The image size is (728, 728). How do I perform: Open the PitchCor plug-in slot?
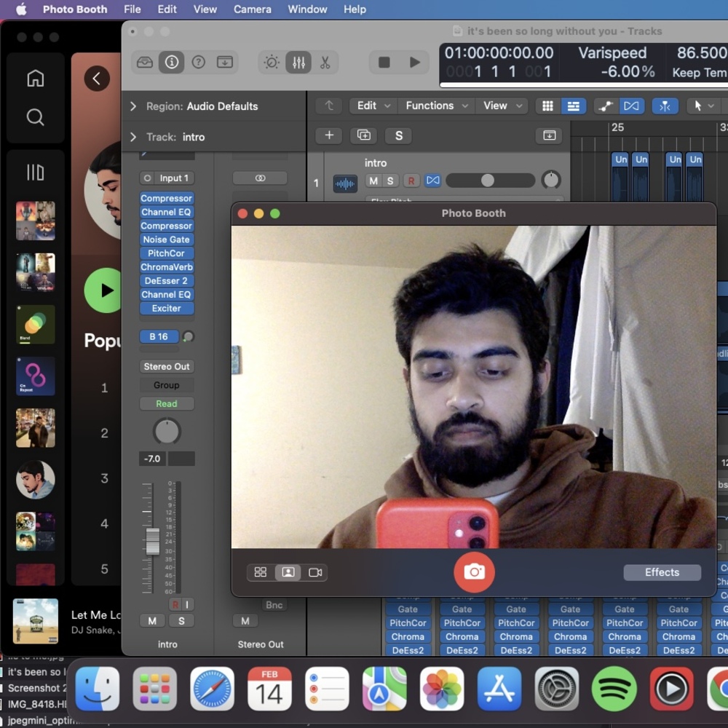(x=167, y=253)
